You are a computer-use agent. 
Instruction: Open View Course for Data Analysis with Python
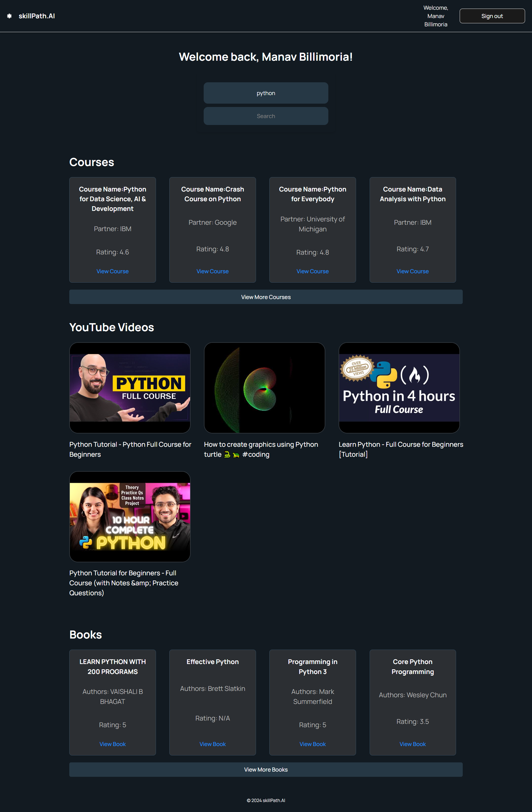[412, 271]
